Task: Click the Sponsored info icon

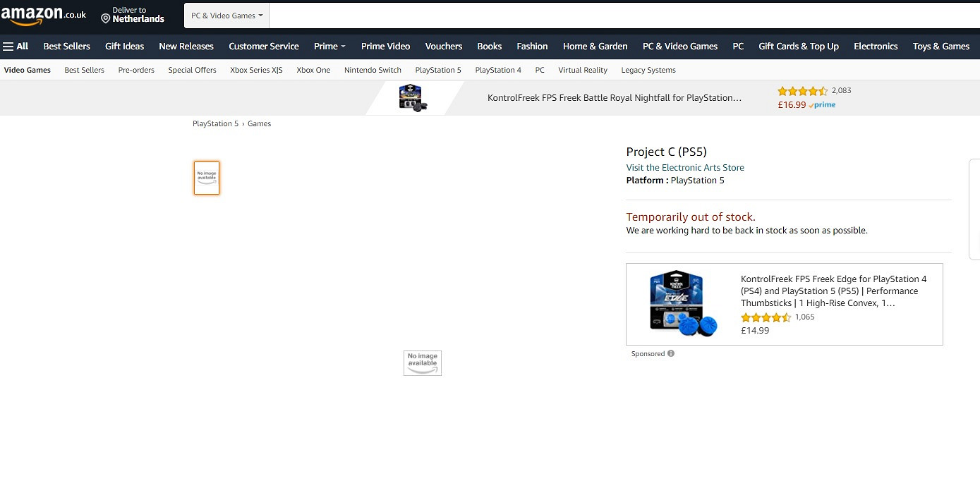Action: (x=670, y=353)
